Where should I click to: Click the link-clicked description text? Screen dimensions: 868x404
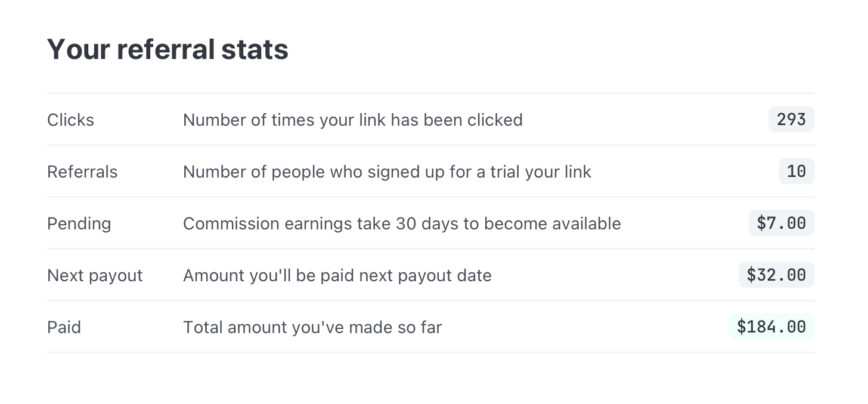(352, 120)
